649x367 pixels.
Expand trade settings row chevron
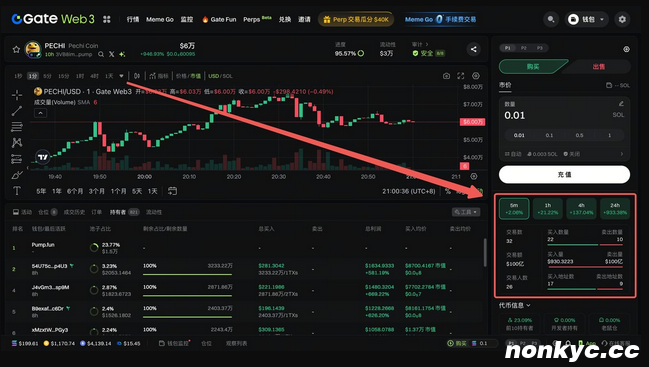click(x=622, y=154)
